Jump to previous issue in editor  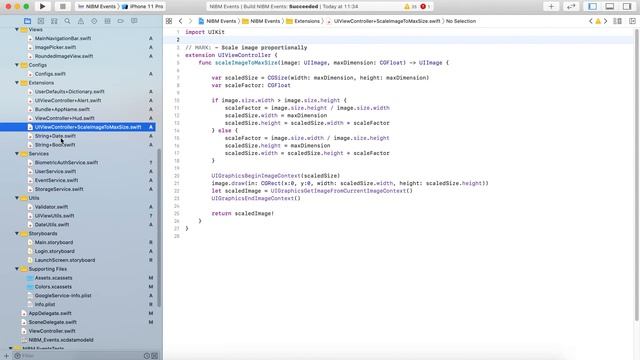[x=591, y=21]
